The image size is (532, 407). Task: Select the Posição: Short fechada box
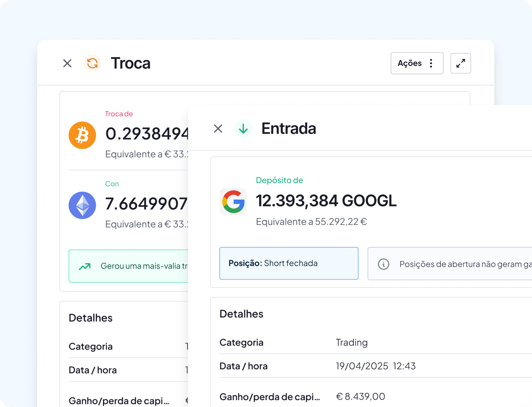(289, 263)
